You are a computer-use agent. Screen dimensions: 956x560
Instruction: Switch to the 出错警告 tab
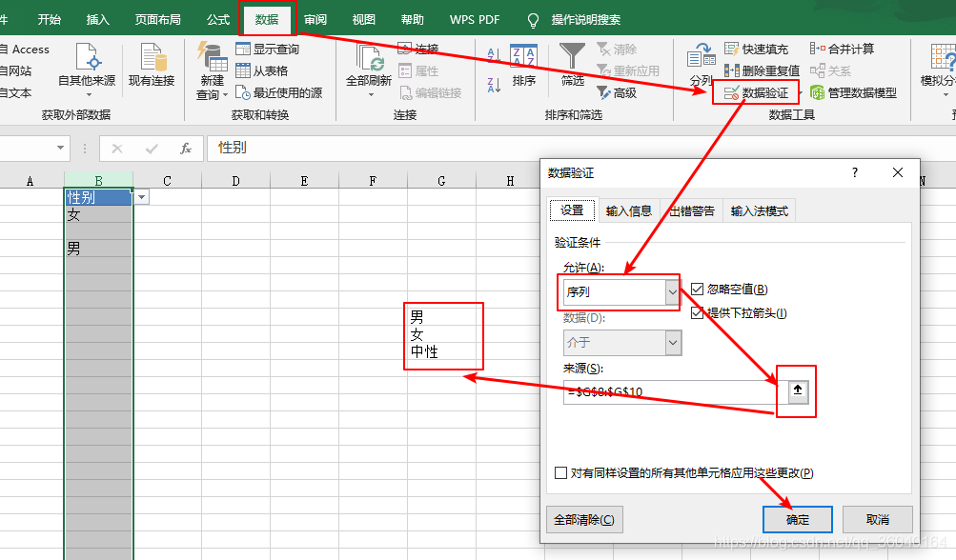pyautogui.click(x=691, y=211)
